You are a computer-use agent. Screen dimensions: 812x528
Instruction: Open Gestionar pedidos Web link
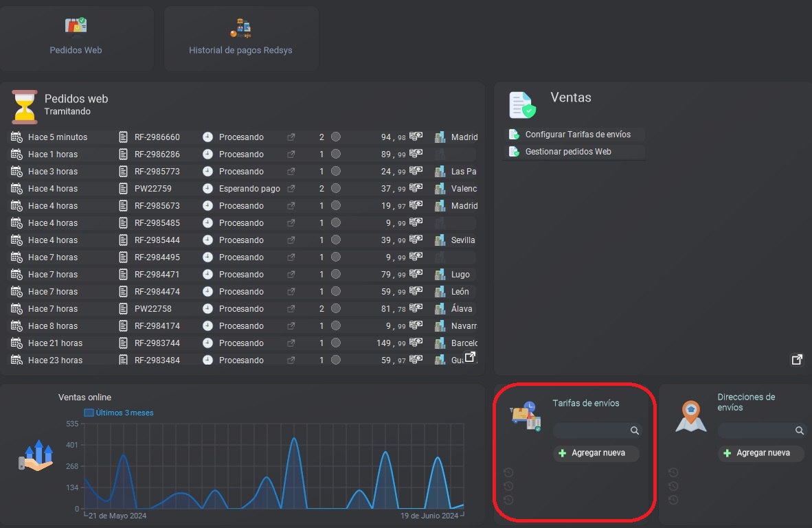[x=567, y=152]
